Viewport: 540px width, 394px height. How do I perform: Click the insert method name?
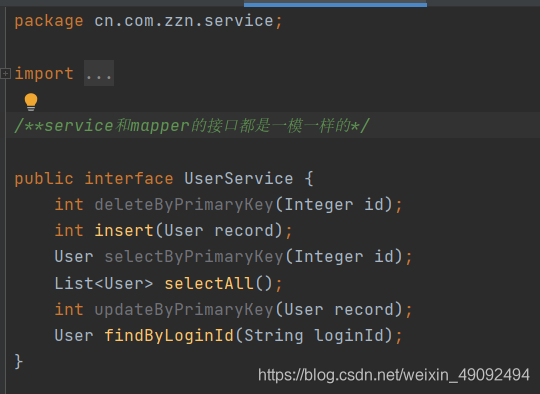pyautogui.click(x=124, y=230)
